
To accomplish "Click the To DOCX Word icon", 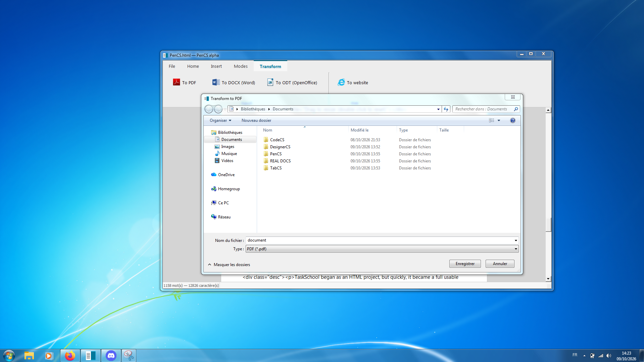I will click(216, 82).
